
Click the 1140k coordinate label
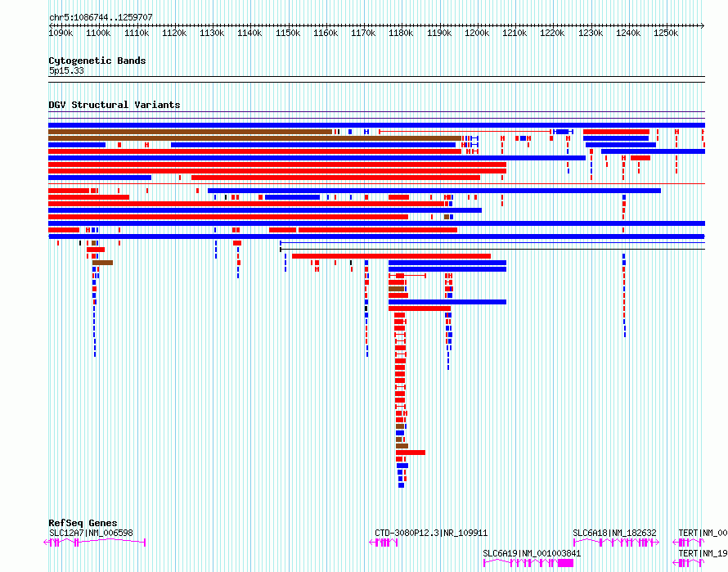point(249,33)
